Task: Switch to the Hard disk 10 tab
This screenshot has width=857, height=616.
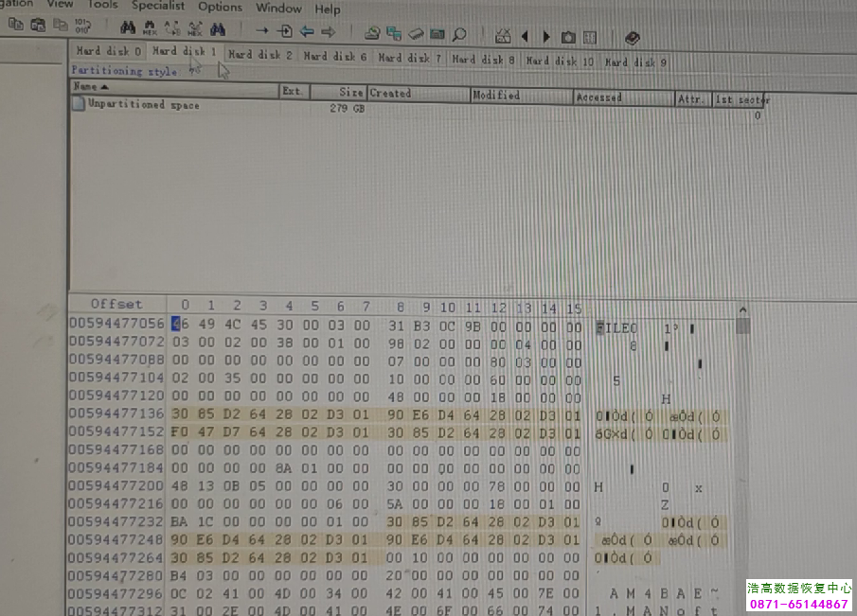Action: click(560, 62)
